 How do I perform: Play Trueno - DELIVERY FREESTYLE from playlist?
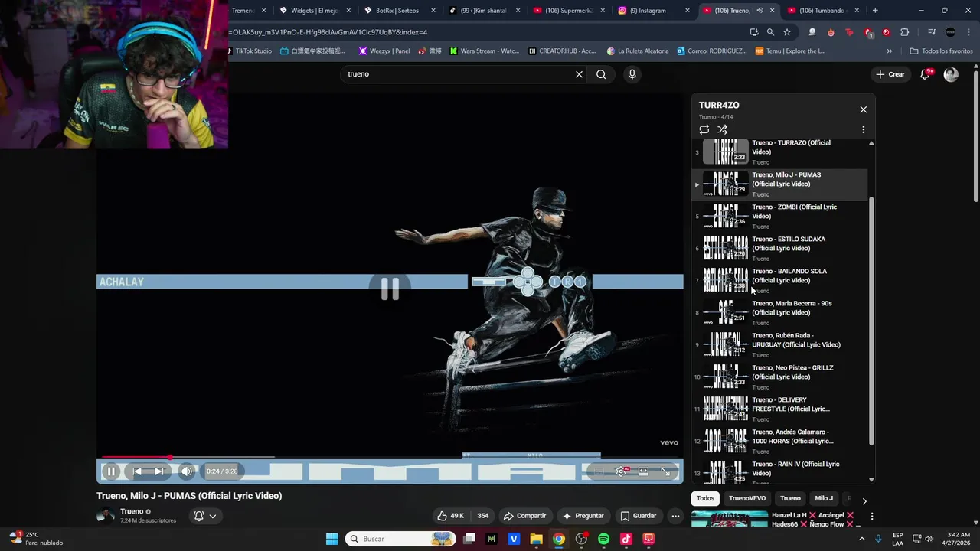[779, 409]
